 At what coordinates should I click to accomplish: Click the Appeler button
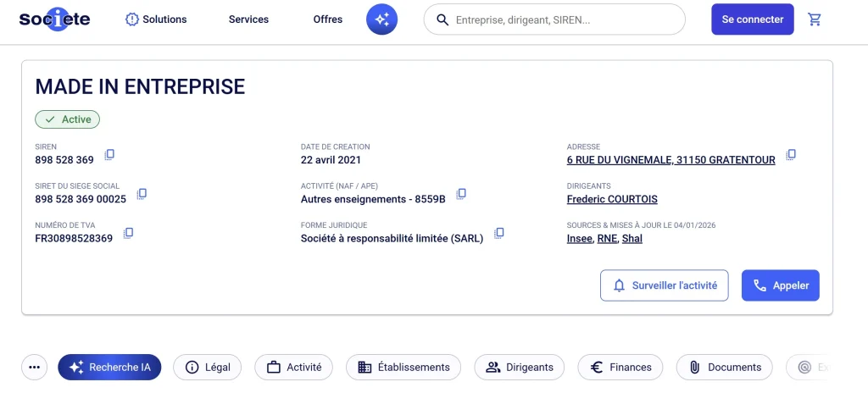[x=781, y=285]
